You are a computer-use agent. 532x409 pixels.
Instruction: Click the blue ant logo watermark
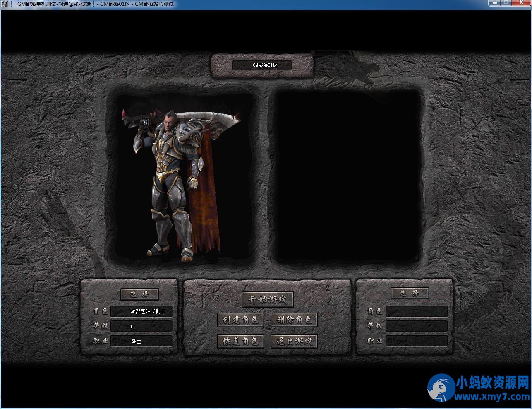coord(441,387)
